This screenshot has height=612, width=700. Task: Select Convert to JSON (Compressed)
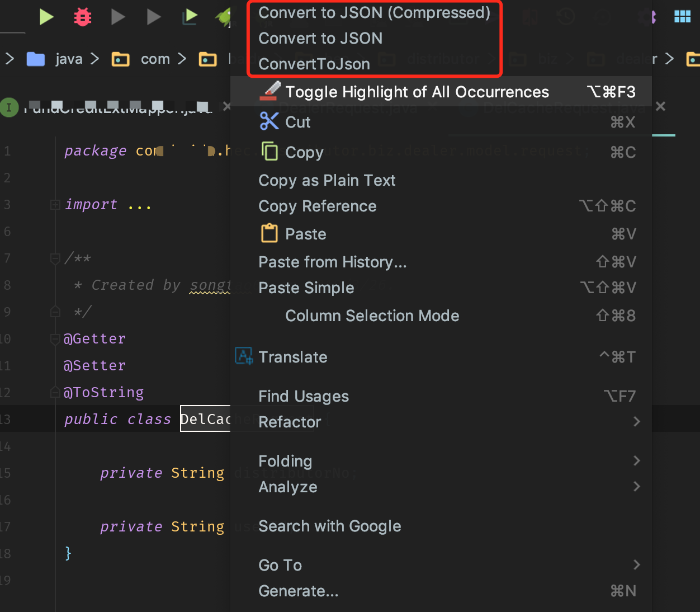point(374,12)
